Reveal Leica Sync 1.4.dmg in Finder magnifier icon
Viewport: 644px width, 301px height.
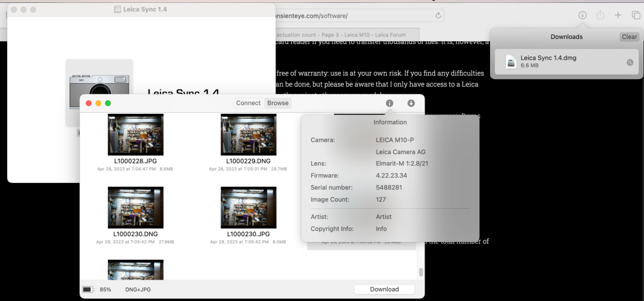[630, 62]
